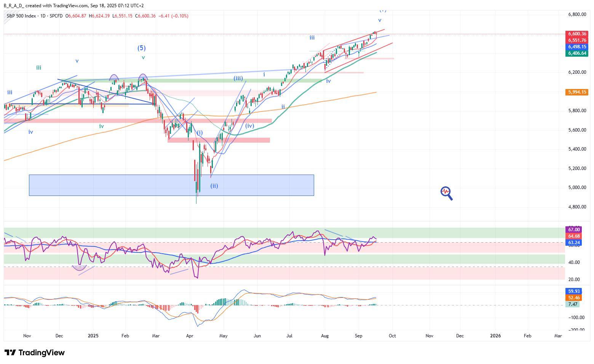Click the (iii) wave label
This screenshot has height=364, width=594.
238,78
